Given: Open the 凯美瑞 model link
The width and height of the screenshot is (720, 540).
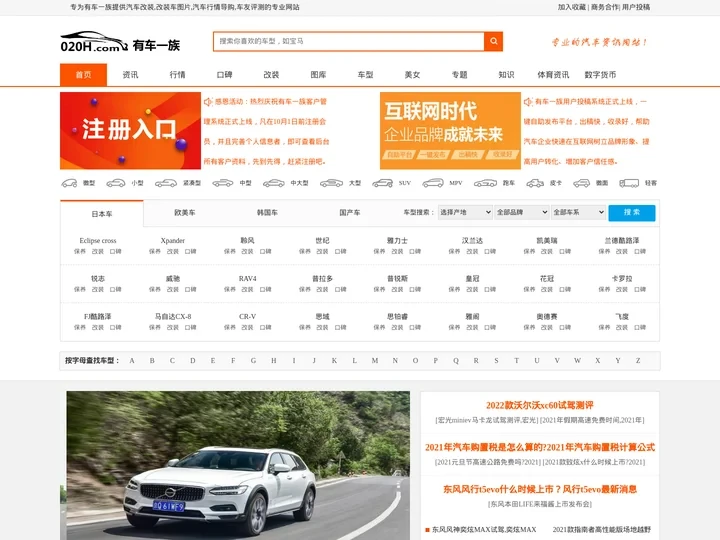Looking at the screenshot, I should pyautogui.click(x=547, y=241).
